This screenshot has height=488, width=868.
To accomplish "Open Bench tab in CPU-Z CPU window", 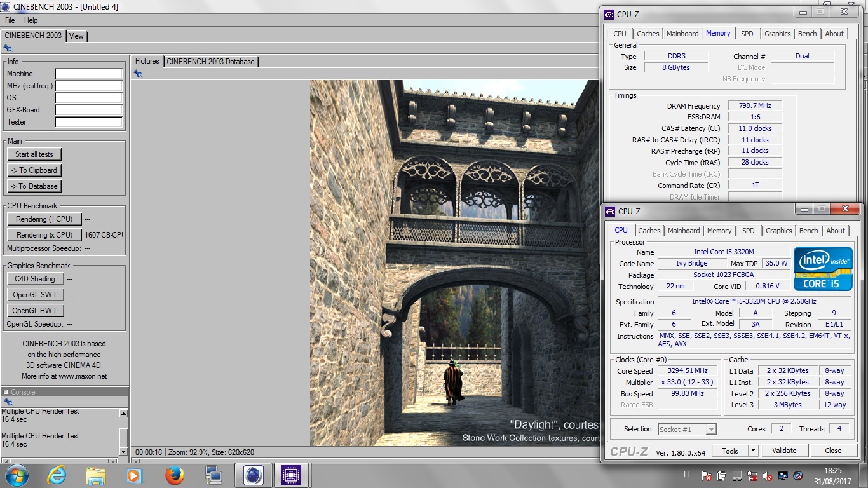I will click(809, 231).
